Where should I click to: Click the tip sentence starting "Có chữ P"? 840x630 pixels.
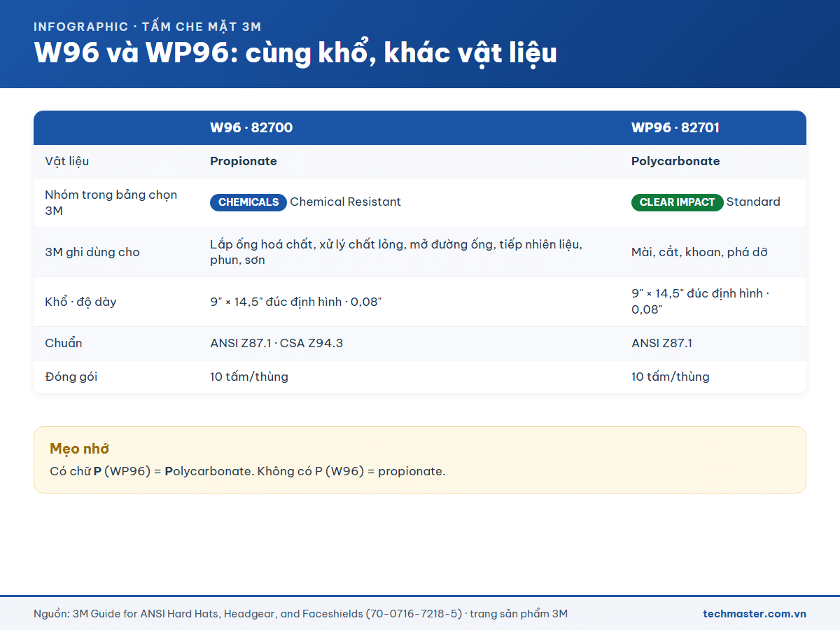coord(248,471)
